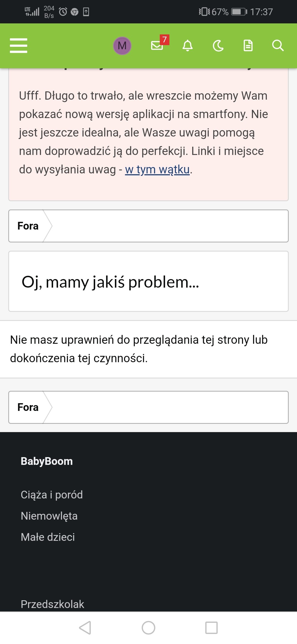297x644 pixels.
Task: Open Android recent apps button
Action: 211,628
